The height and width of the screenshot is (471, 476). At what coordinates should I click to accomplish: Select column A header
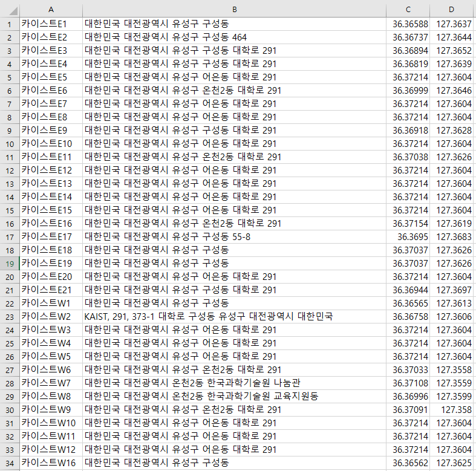pos(51,10)
